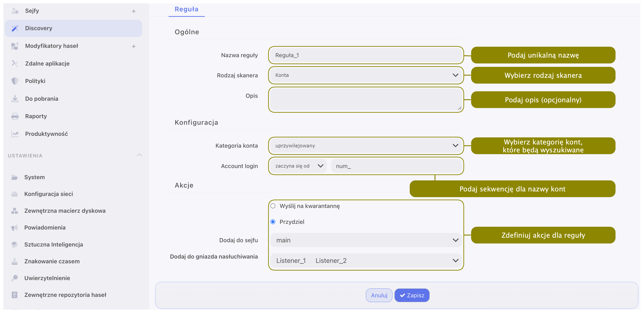This screenshot has height=315, width=644.
Task: Collapse the USTAWIENIA section chevron
Action: point(140,155)
